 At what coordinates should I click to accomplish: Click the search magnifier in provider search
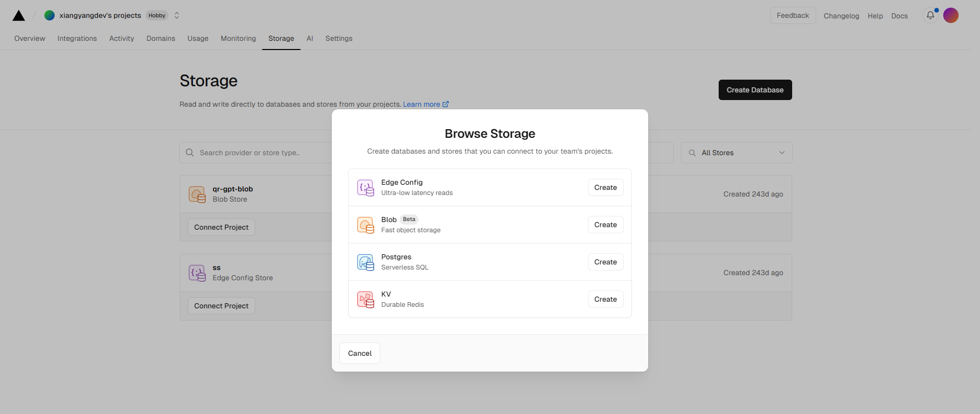(x=190, y=153)
